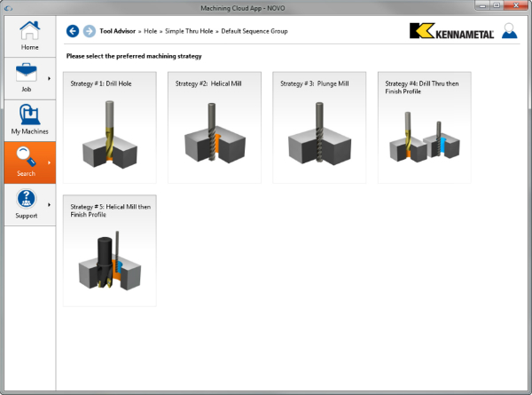The height and width of the screenshot is (395, 532).
Task: Expand the Support submenu arrow
Action: [x=49, y=205]
